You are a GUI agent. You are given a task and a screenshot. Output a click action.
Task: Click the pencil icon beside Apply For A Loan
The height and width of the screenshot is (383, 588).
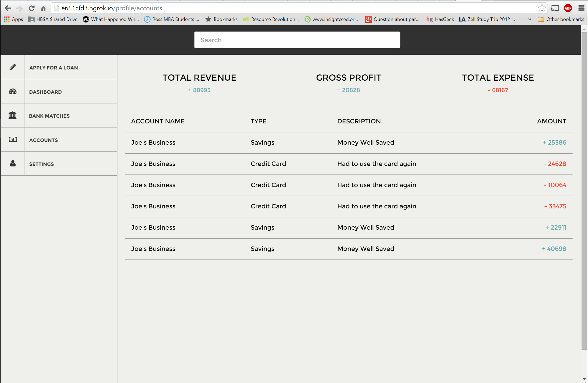click(13, 67)
